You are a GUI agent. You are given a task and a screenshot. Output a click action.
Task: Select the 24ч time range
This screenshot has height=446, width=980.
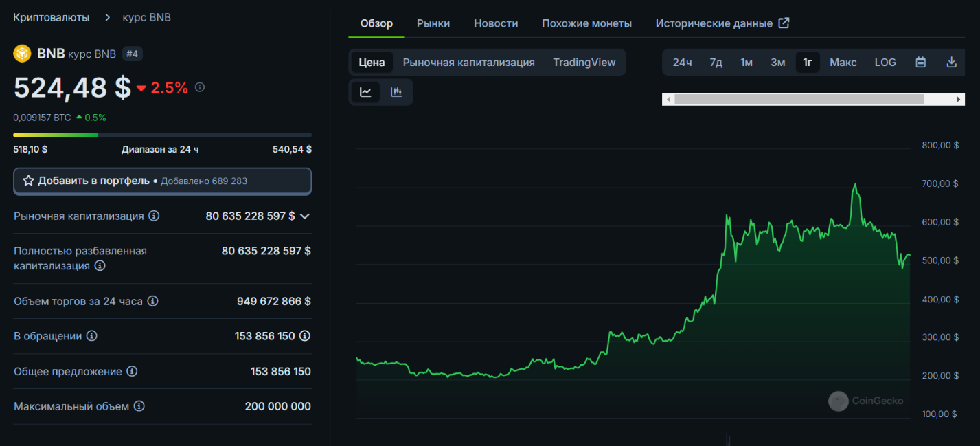(682, 63)
